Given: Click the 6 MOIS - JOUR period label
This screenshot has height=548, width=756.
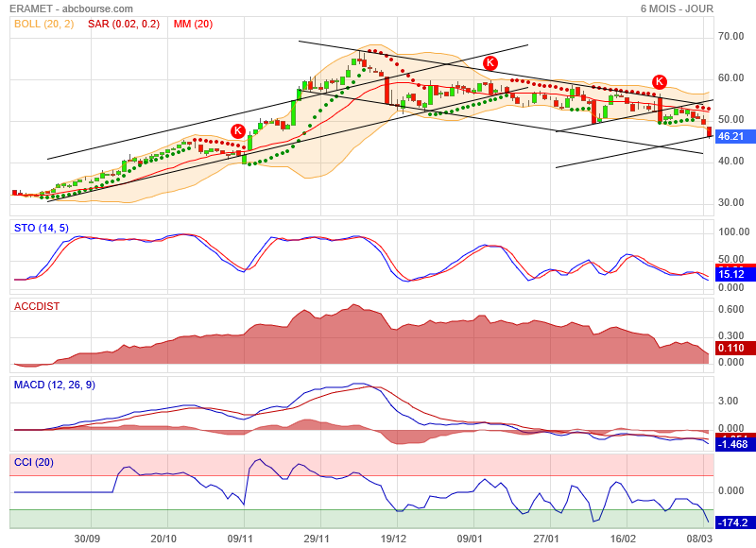Looking at the screenshot, I should point(677,9).
